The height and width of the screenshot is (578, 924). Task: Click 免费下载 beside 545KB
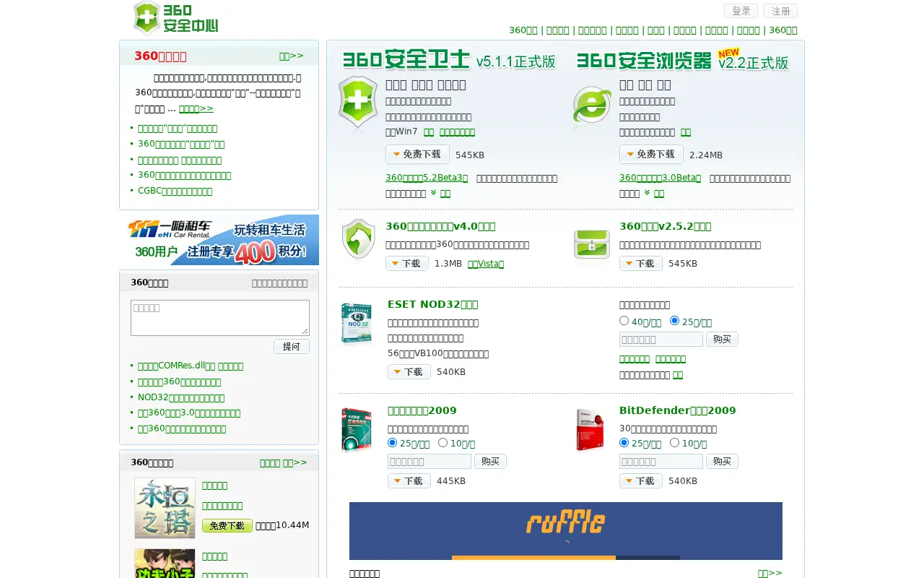click(417, 155)
